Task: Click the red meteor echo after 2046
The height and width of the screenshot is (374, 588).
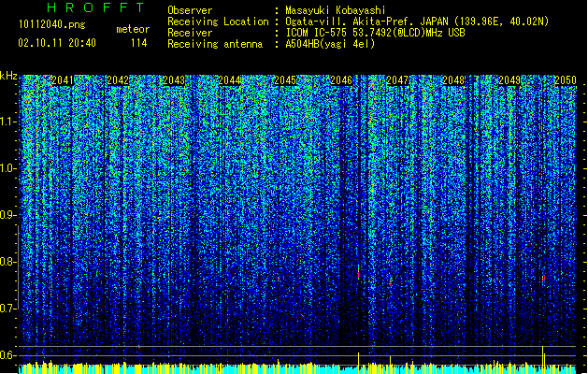Action: tap(358, 272)
